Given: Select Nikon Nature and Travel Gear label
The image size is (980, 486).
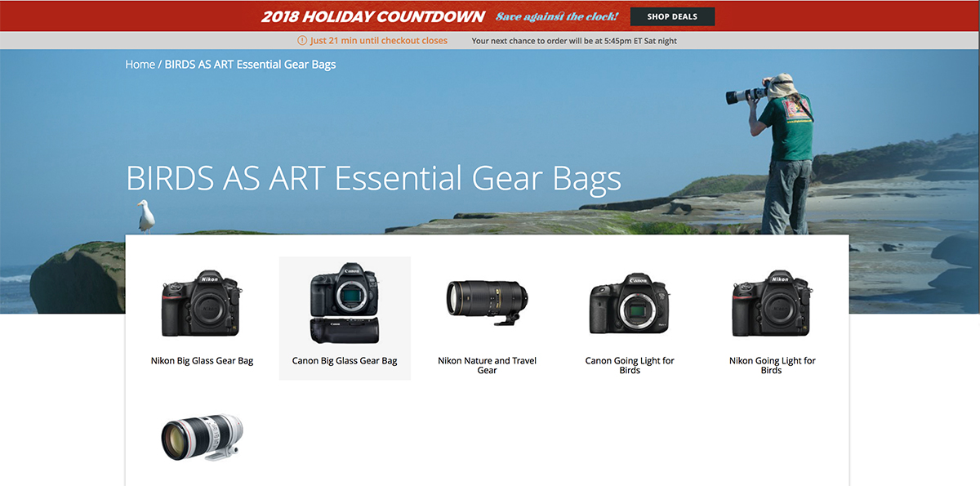Looking at the screenshot, I should tap(488, 365).
